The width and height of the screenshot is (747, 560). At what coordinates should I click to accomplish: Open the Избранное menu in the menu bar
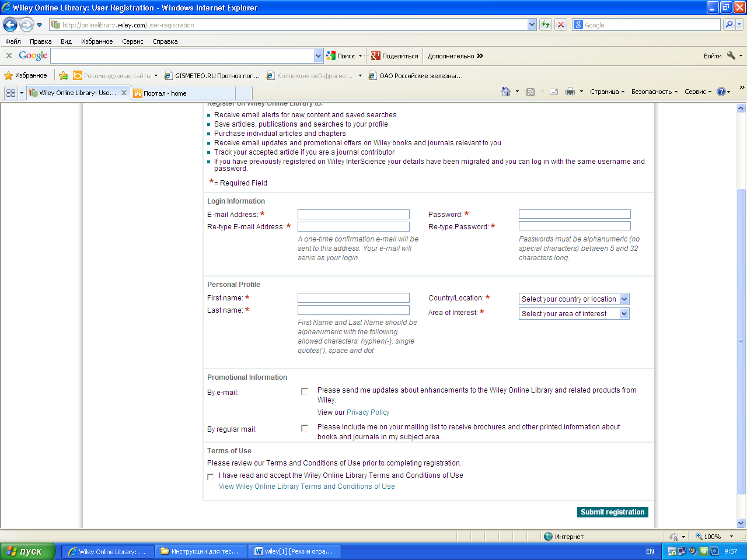coord(97,41)
